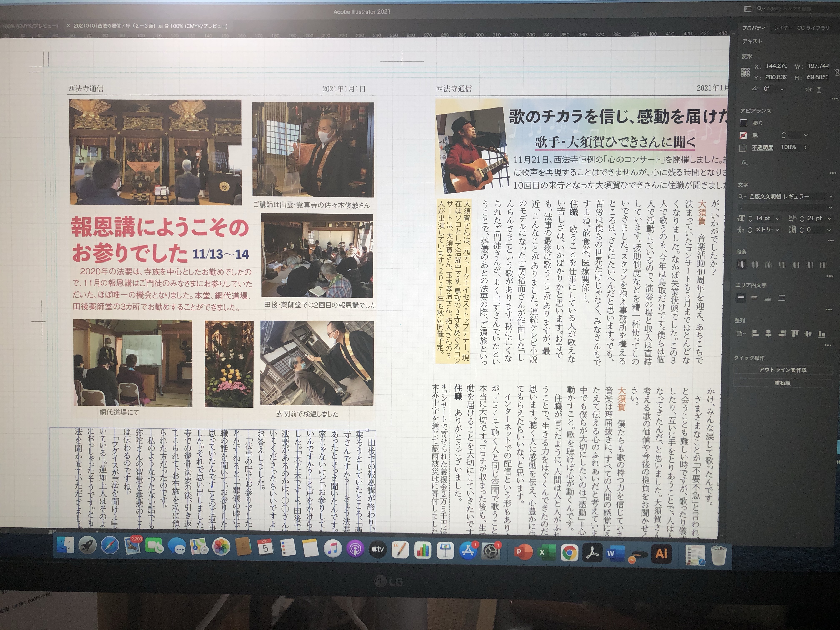Click the 重ね順 button
840x630 pixels.
click(x=782, y=383)
